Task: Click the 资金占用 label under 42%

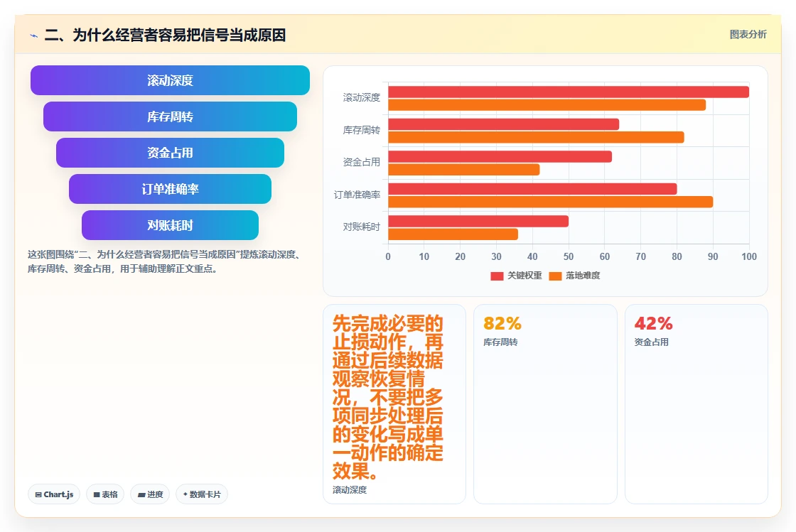Action: pyautogui.click(x=651, y=342)
